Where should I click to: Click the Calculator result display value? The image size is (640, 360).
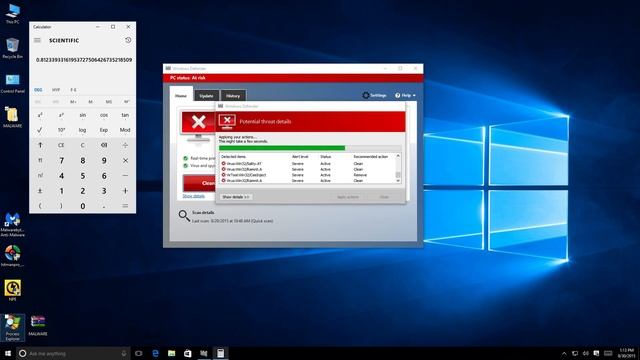click(x=84, y=60)
